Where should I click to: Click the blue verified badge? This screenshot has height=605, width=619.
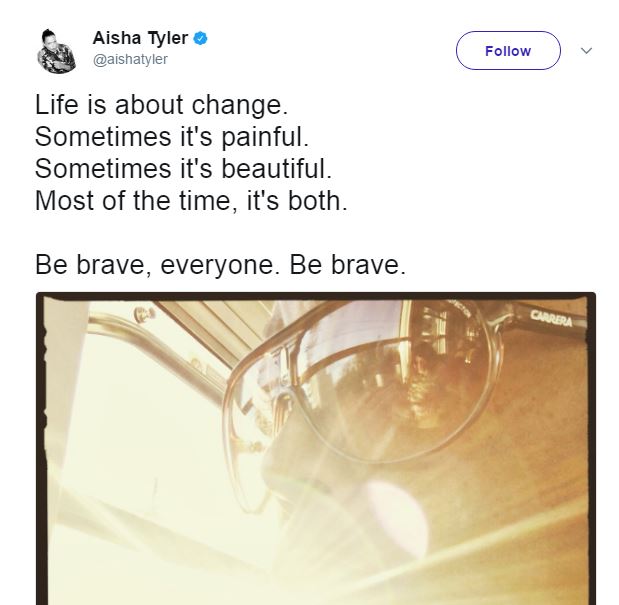pyautogui.click(x=201, y=38)
